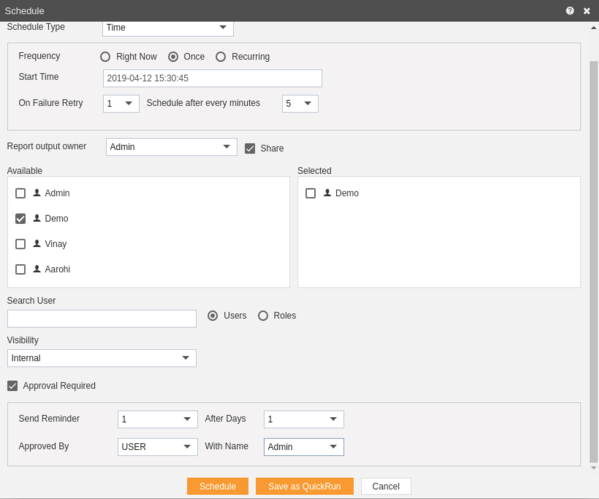Open the Approved By USER dropdown
This screenshot has width=599, height=499.
pos(157,447)
